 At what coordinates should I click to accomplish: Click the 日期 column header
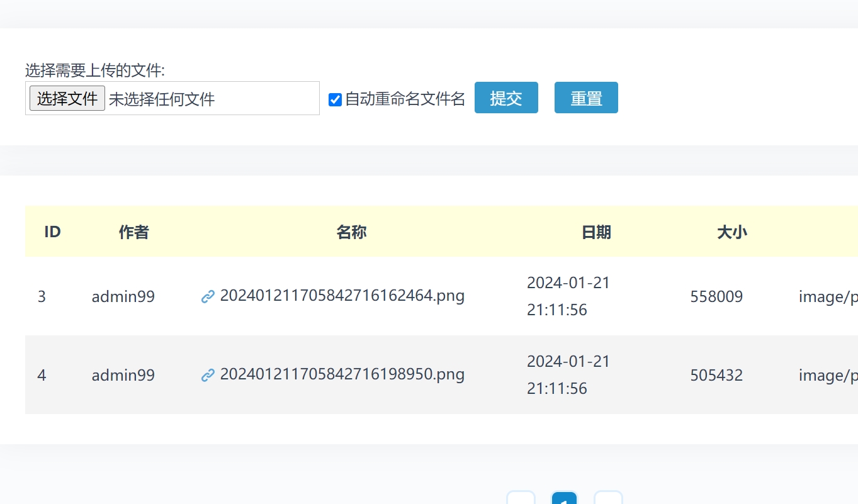596,232
